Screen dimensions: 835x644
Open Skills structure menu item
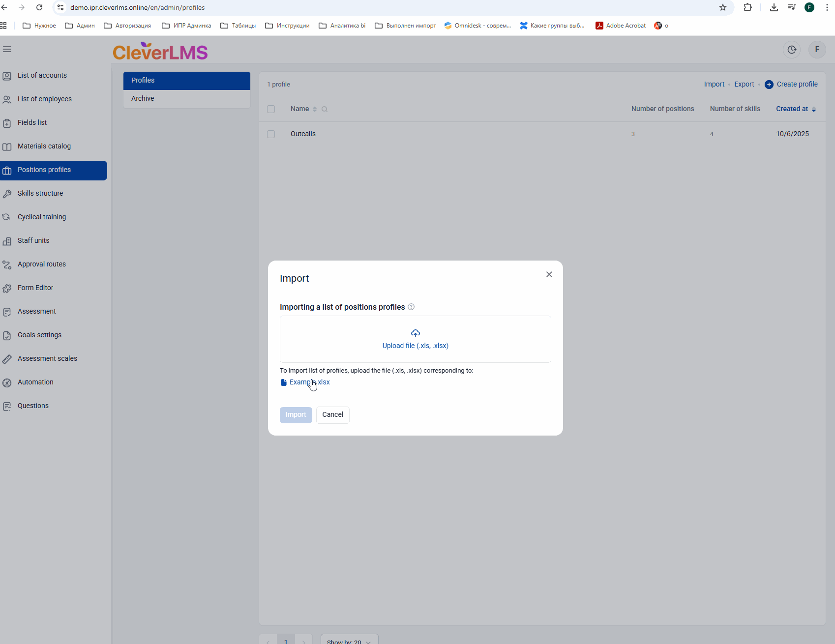tap(54, 194)
